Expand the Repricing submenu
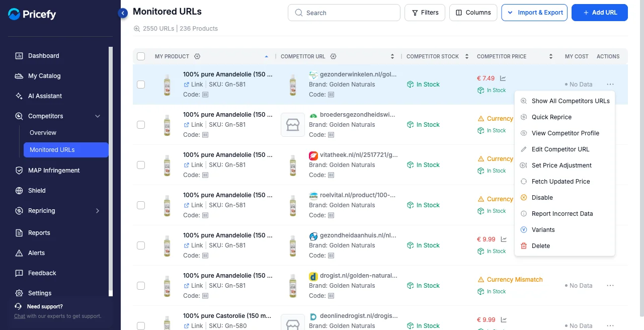 click(98, 211)
